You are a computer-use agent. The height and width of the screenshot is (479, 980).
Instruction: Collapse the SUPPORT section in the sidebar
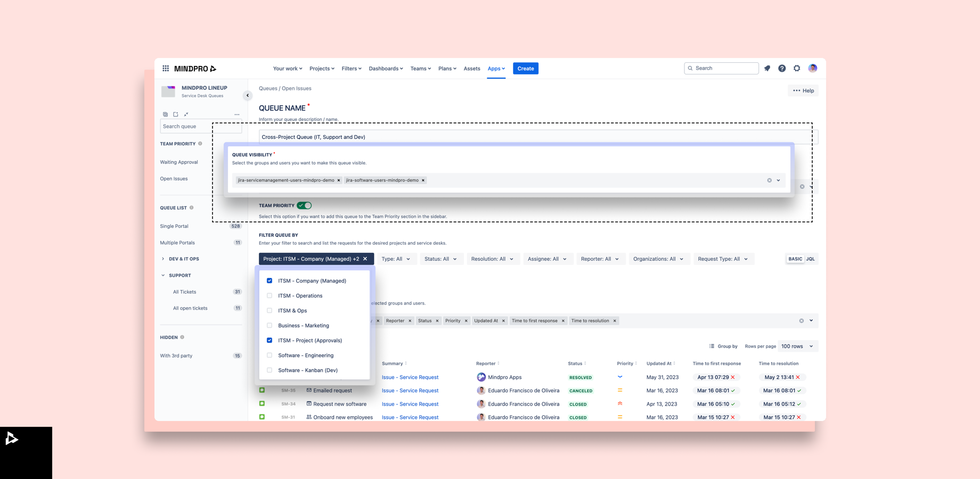coord(163,275)
